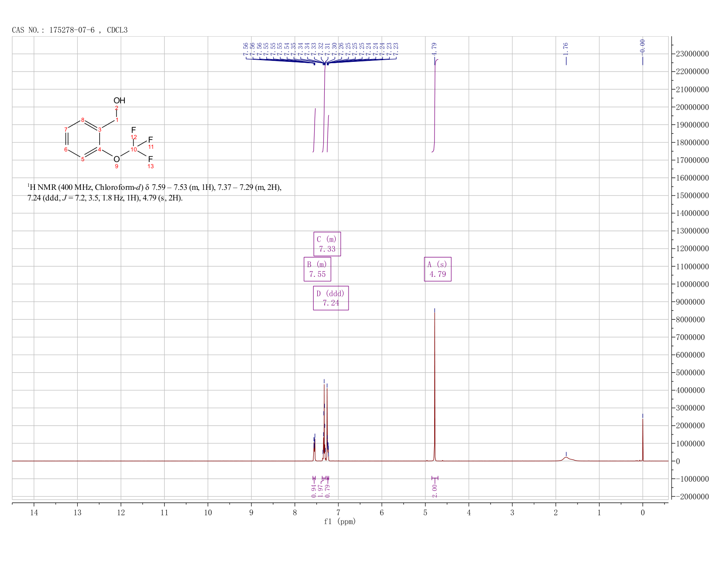Screen dimensions: 728x563
Task: Click the D (ddd) 7.24 multiplet box
Action: tap(331, 298)
